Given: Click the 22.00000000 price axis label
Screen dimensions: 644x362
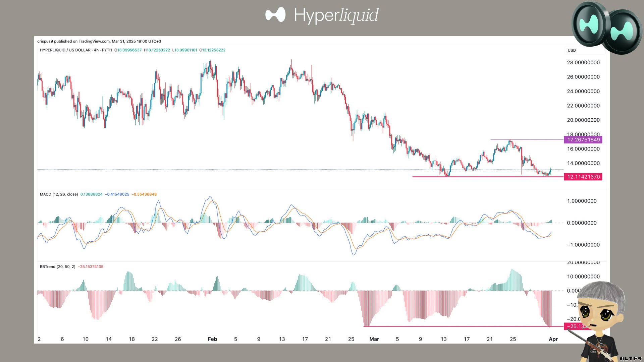Looking at the screenshot, I should point(583,106).
